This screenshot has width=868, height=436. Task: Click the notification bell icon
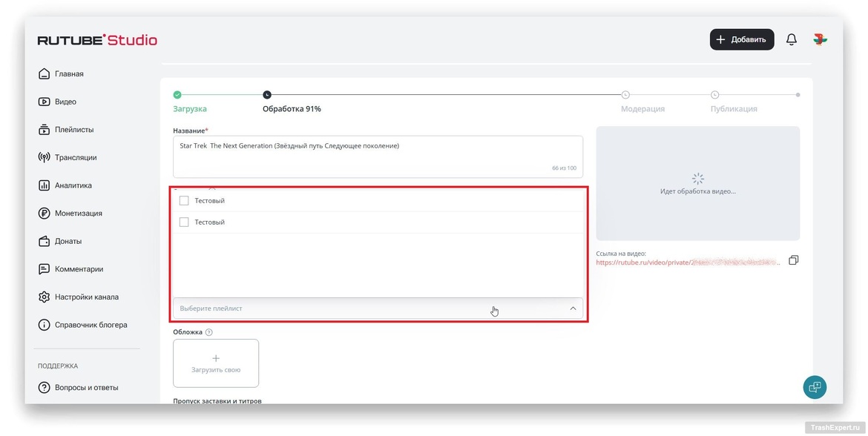792,39
